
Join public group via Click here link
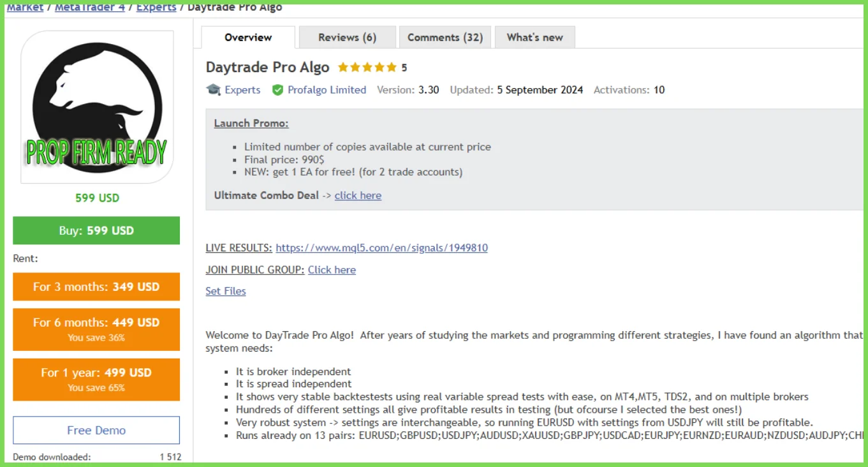[x=332, y=270]
